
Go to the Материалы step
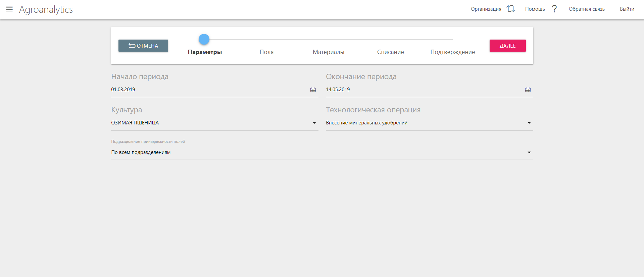pyautogui.click(x=328, y=52)
